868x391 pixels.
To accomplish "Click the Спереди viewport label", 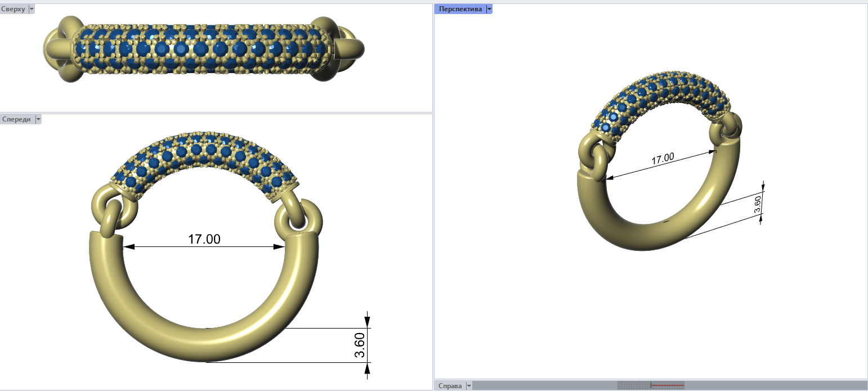I will point(16,119).
